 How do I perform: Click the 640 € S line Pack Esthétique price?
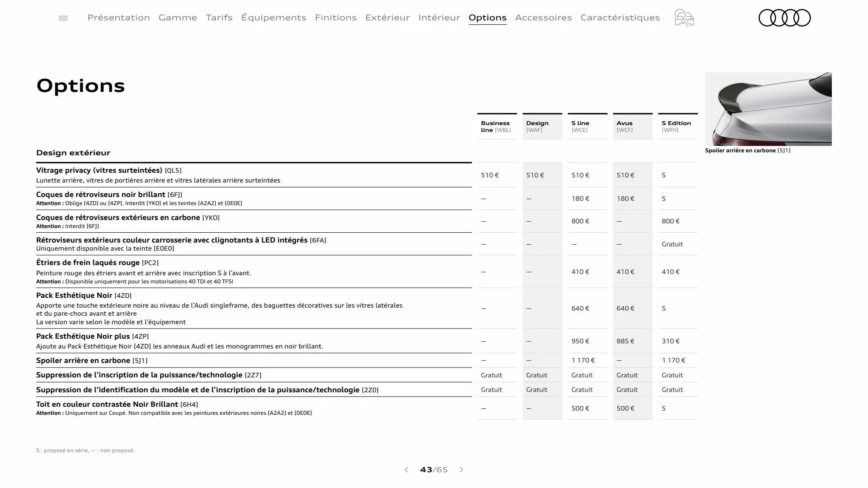click(x=580, y=308)
